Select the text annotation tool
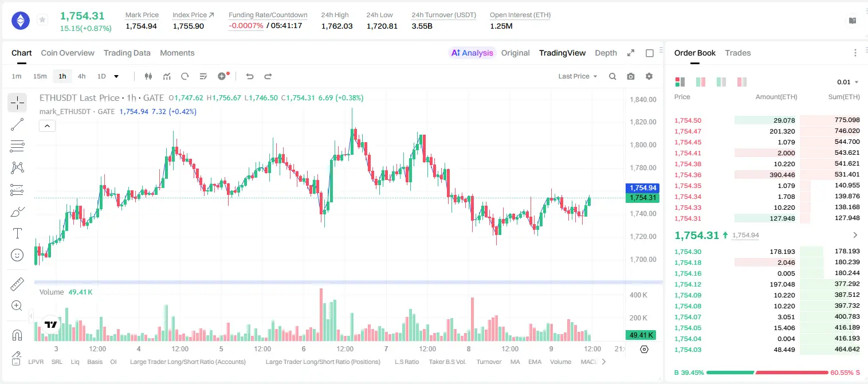Viewport: 868px width, 384px height. click(x=17, y=233)
